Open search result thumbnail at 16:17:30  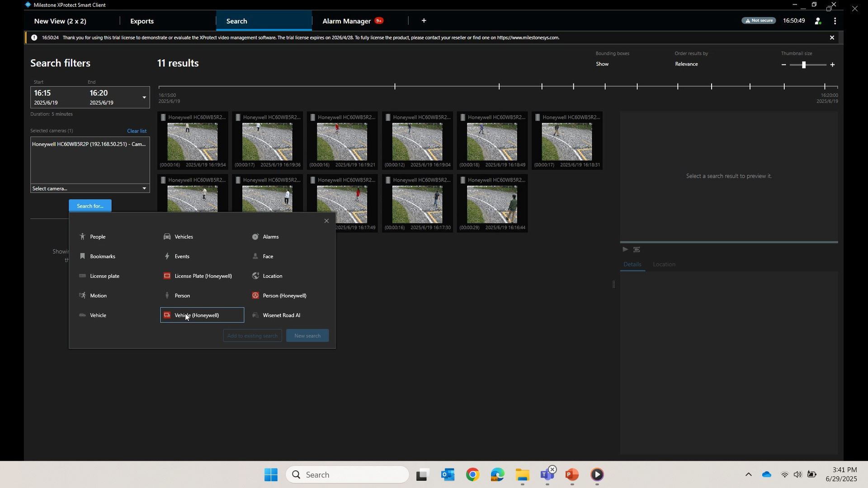[x=417, y=203]
